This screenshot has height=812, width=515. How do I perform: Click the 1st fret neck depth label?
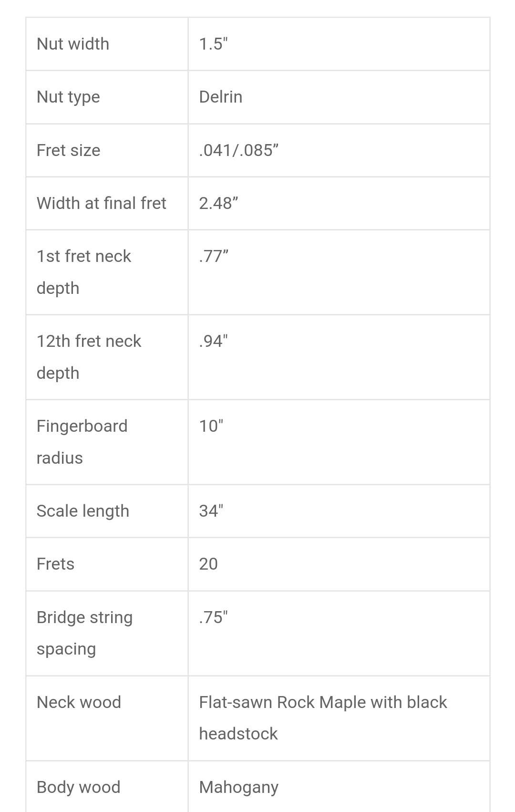click(84, 272)
